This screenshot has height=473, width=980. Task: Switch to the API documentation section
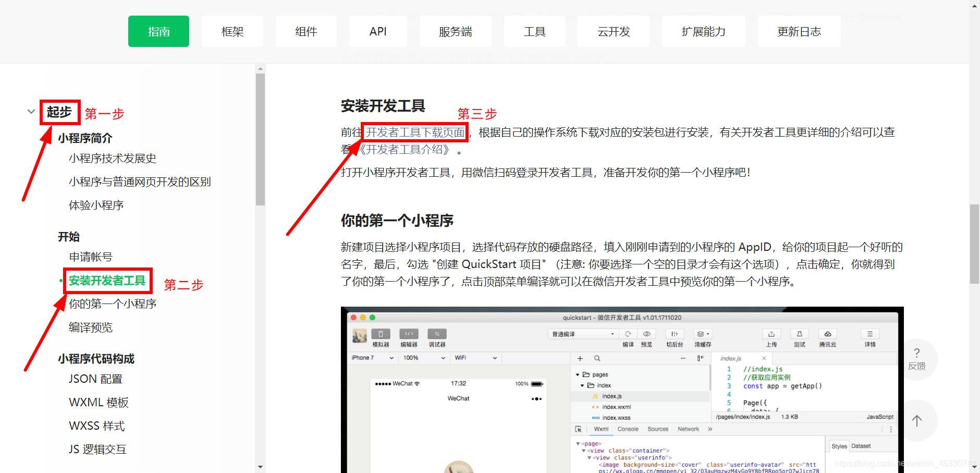coord(378,31)
